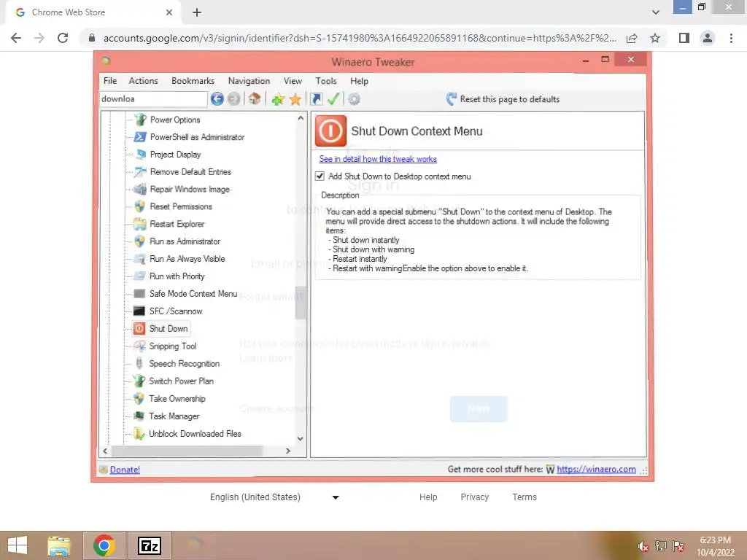The image size is (747, 560).
Task: Open bookmarks with the yellow star icon
Action: pyautogui.click(x=295, y=99)
